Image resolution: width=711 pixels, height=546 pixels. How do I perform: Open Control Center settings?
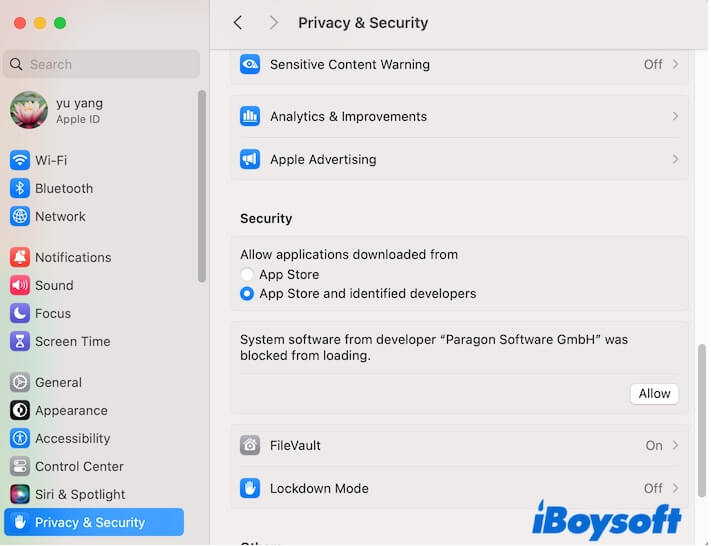point(95,466)
